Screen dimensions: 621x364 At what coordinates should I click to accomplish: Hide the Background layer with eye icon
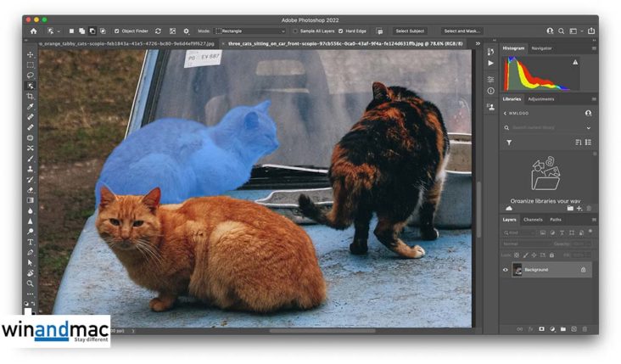click(x=506, y=270)
